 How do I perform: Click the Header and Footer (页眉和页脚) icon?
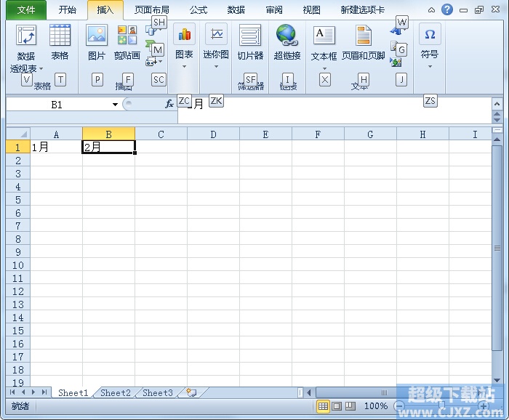click(363, 36)
